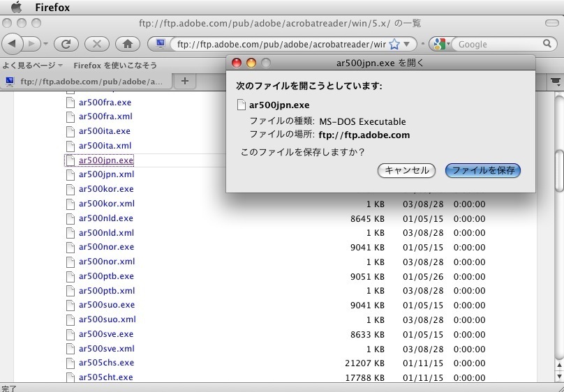This screenshot has height=392, width=564.
Task: Click ファイルを保存 to save the file
Action: click(483, 170)
